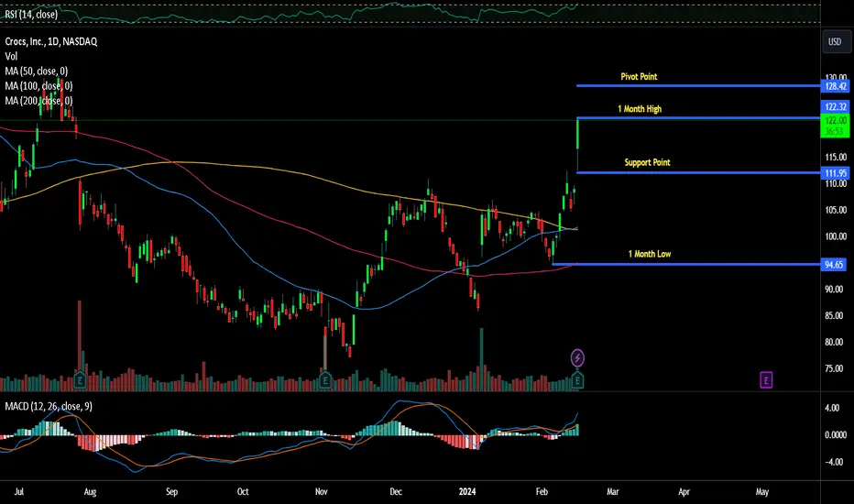Click the 94.65 price tag

point(835,265)
